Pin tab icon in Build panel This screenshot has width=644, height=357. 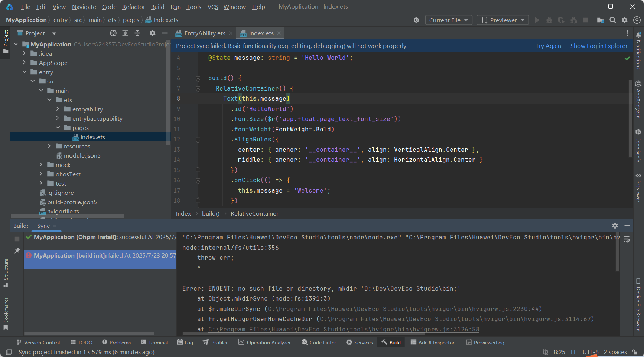coord(17,251)
